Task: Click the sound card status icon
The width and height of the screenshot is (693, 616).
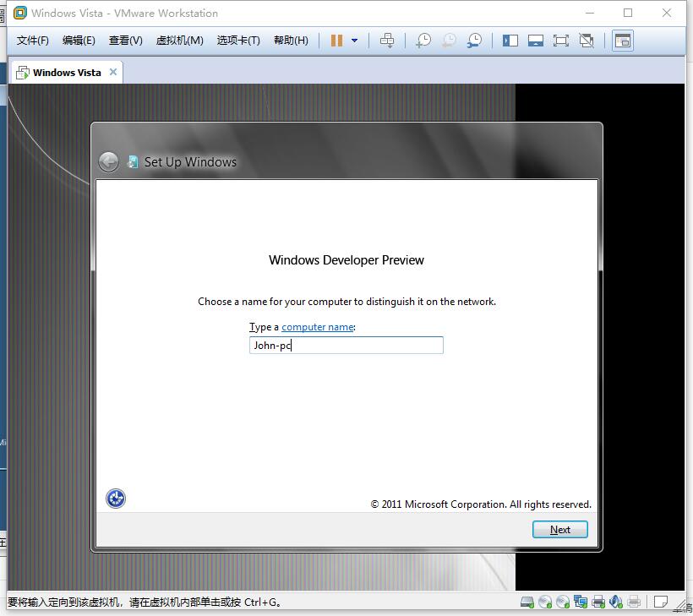Action: point(615,602)
